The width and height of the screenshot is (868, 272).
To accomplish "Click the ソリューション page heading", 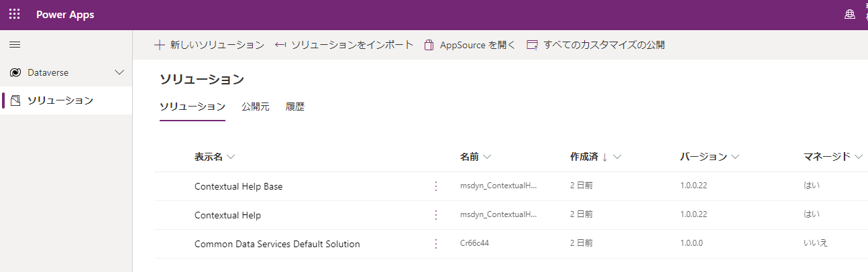I will pos(202,79).
